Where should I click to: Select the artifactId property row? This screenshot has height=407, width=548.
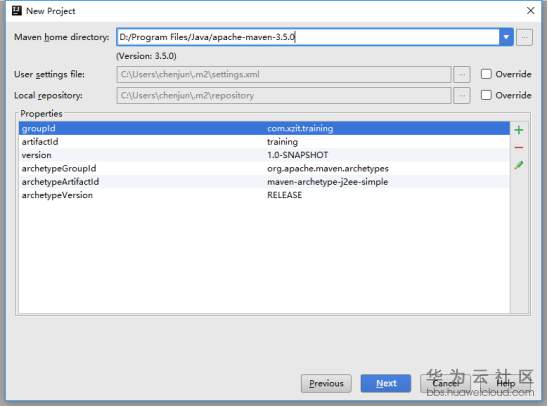point(264,142)
